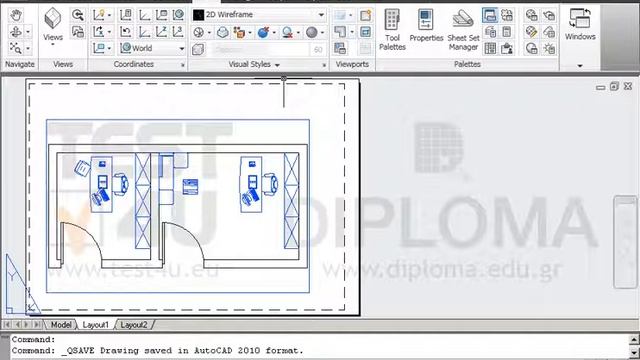Viewport: 640px width, 360px height.
Task: Toggle the briefcase palette icon
Action: click(507, 48)
